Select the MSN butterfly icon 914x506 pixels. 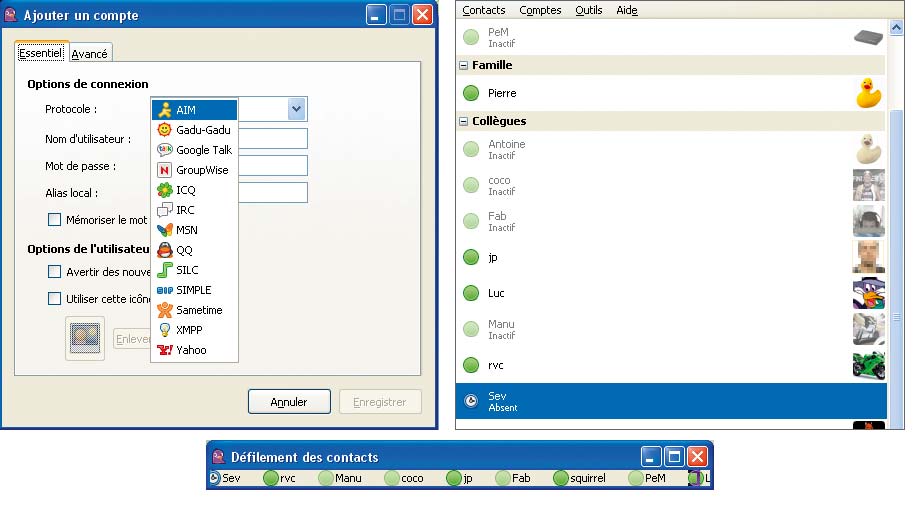165,230
